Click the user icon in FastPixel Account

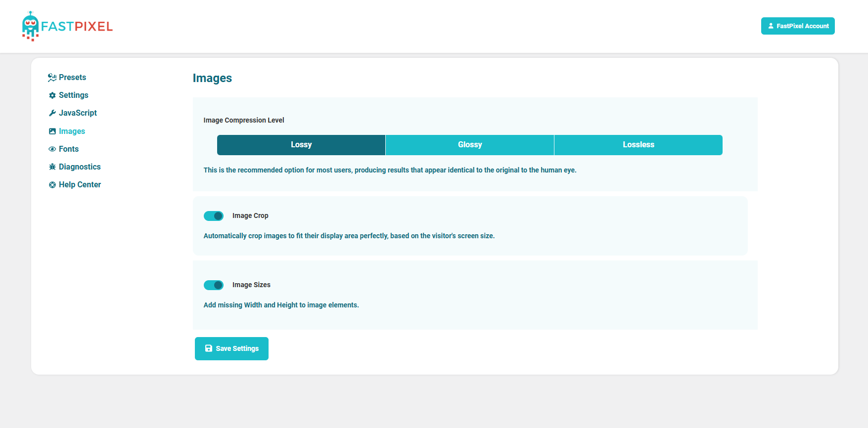click(x=771, y=26)
